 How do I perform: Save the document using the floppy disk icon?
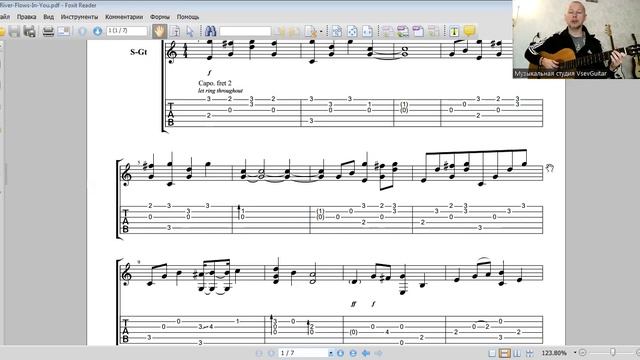click(14, 31)
